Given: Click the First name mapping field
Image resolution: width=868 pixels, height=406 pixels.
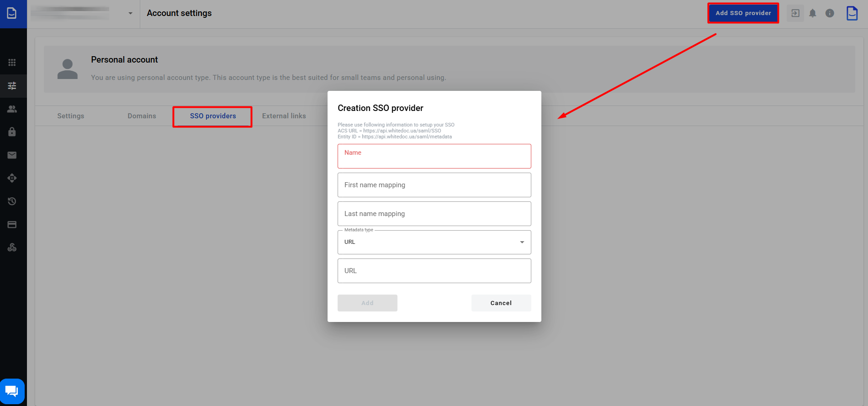Looking at the screenshot, I should (434, 185).
